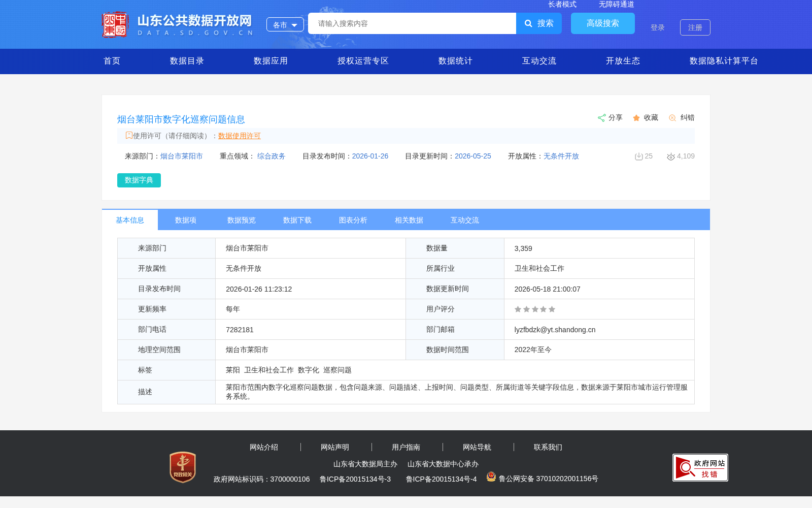Viewport: 812px width, 508px height.
Task: Open the 联系我们 footer link
Action: 548,447
